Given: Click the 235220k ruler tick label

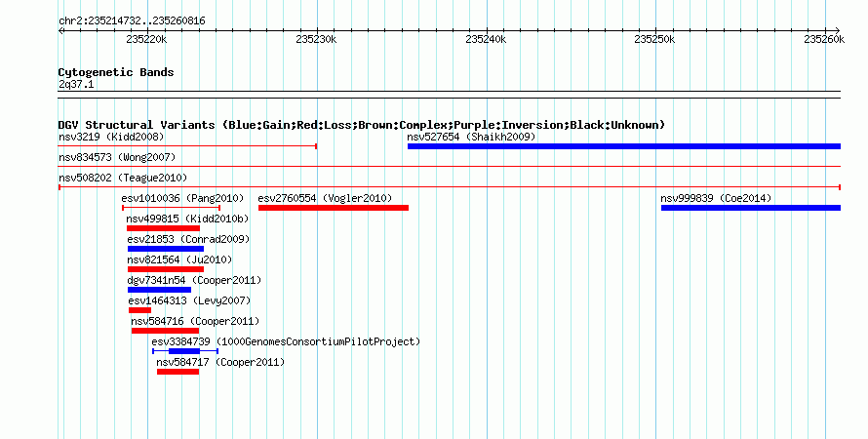Looking at the screenshot, I should click(x=146, y=39).
